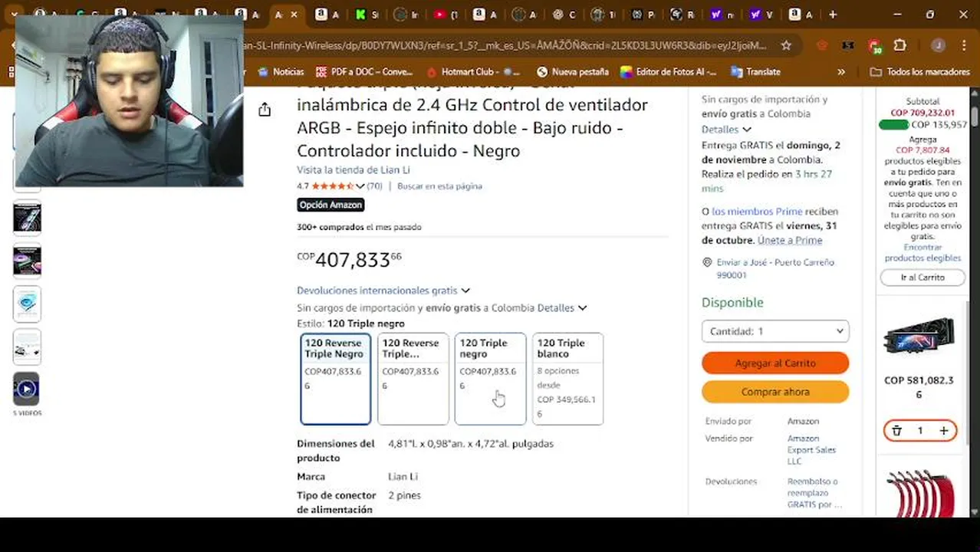Open Amazon Export Sales LLC seller link
980x552 pixels.
(811, 450)
